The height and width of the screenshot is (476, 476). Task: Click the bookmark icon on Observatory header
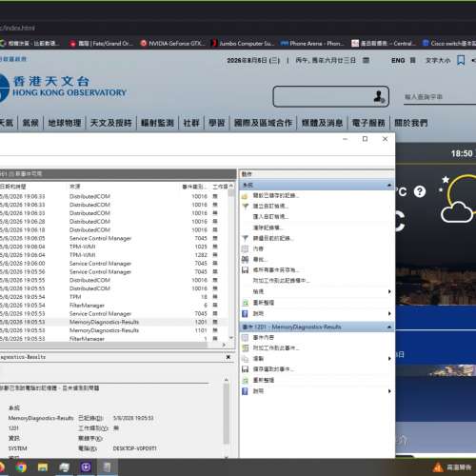pyautogui.click(x=461, y=60)
